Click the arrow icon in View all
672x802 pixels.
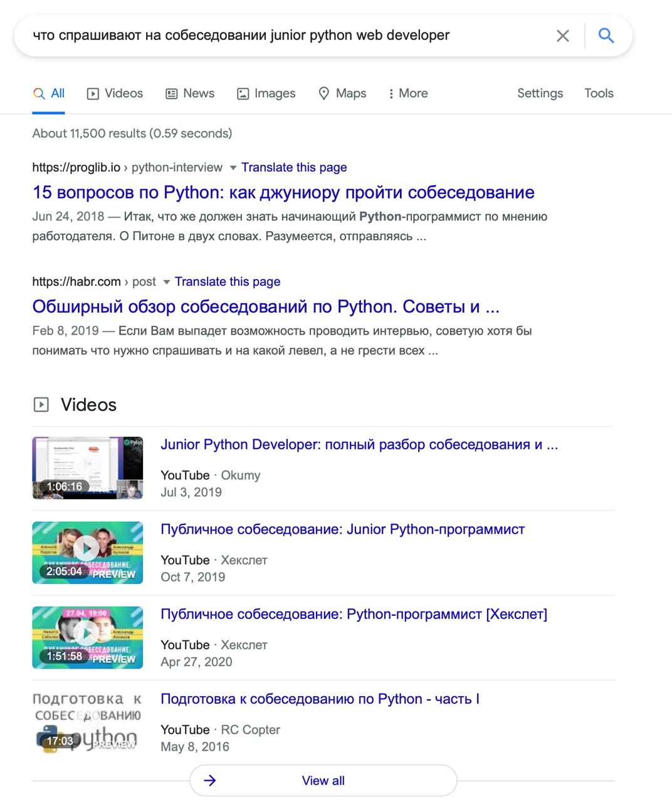(211, 781)
